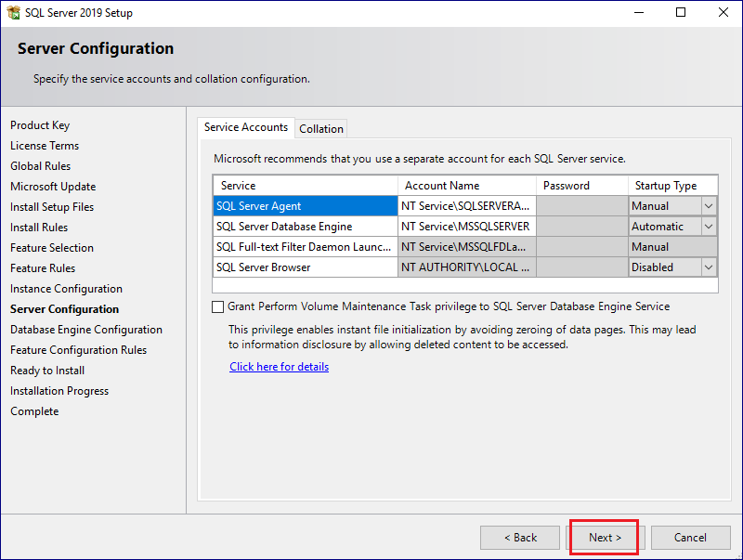This screenshot has width=743, height=560.
Task: Click the Manual startup type for Full-text Daemon
Action: tap(672, 247)
